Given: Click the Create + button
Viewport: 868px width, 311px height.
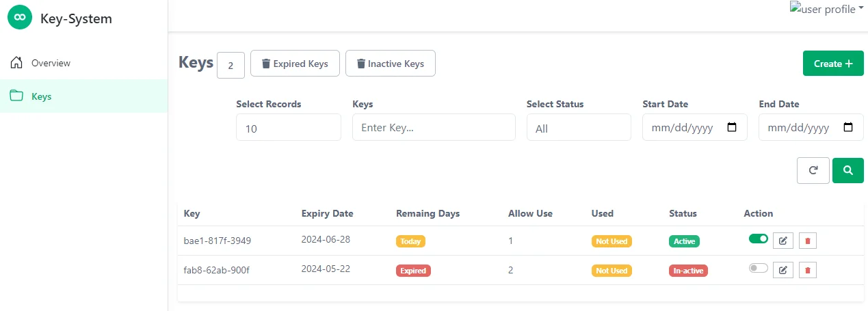Looking at the screenshot, I should click(832, 64).
